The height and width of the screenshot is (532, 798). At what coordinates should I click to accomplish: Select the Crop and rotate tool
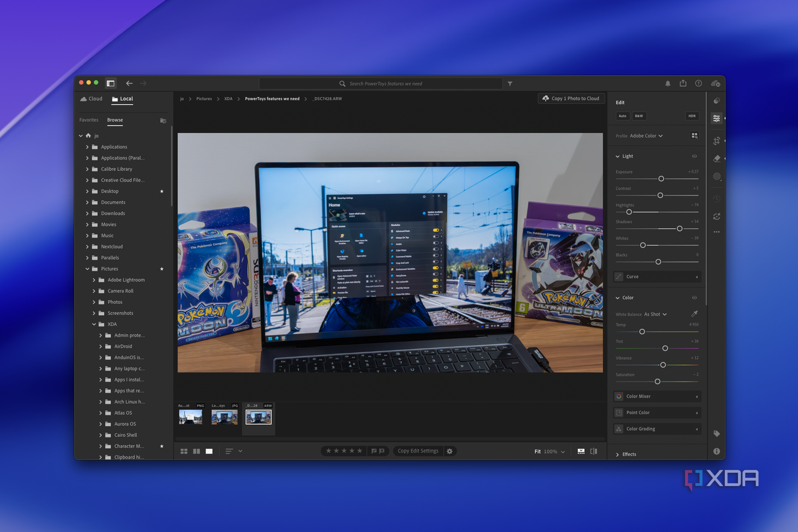coord(717,141)
